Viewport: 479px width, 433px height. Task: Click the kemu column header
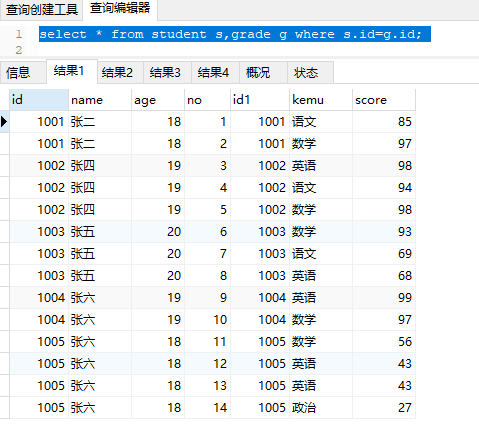[321, 100]
